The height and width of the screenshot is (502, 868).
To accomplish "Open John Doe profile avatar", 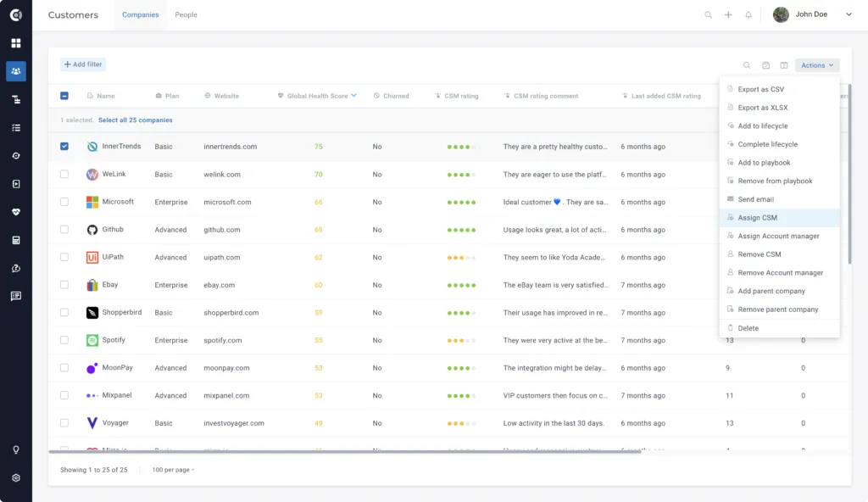I will pos(781,15).
